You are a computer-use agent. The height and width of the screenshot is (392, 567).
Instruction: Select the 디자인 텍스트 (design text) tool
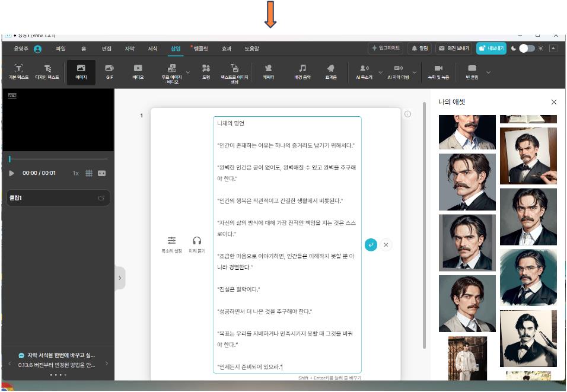tap(47, 72)
